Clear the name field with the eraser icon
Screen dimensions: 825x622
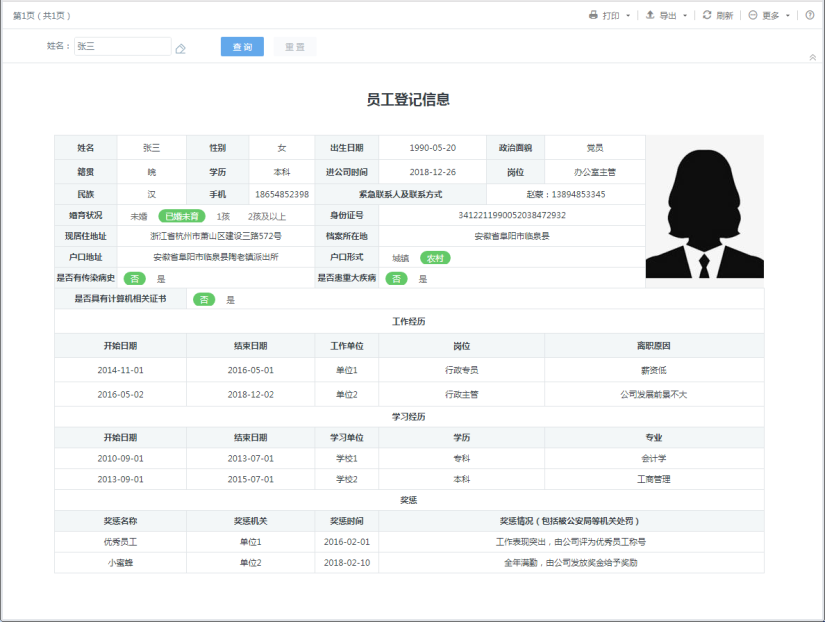pos(181,48)
